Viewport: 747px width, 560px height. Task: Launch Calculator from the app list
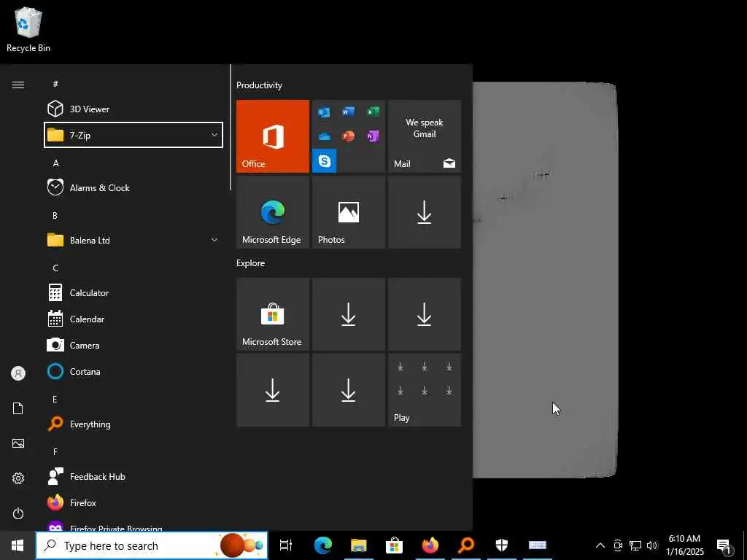click(x=133, y=293)
